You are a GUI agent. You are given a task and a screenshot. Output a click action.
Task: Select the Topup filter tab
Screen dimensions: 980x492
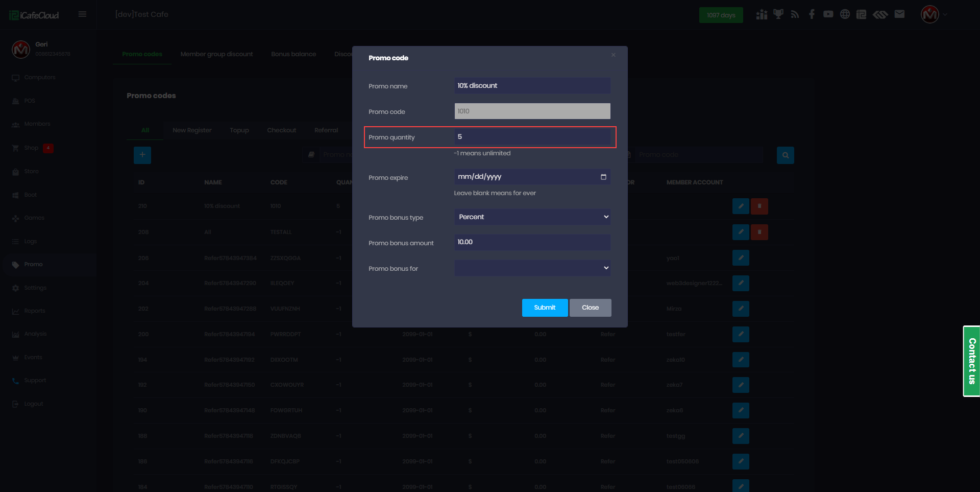pyautogui.click(x=239, y=130)
